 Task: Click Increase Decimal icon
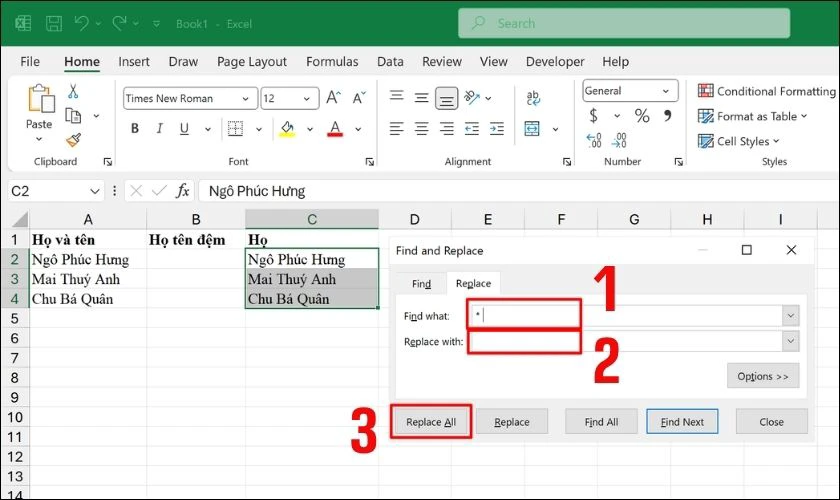pyautogui.click(x=594, y=140)
